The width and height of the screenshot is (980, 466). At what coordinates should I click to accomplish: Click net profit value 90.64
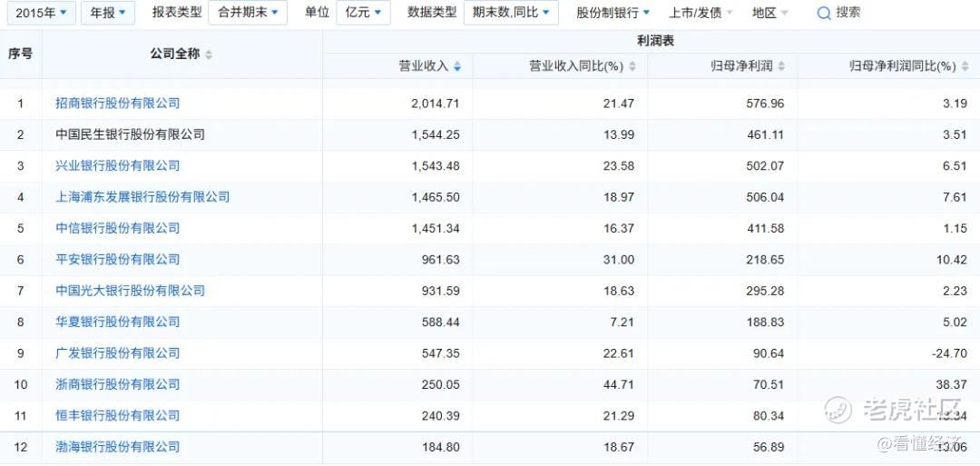point(769,353)
